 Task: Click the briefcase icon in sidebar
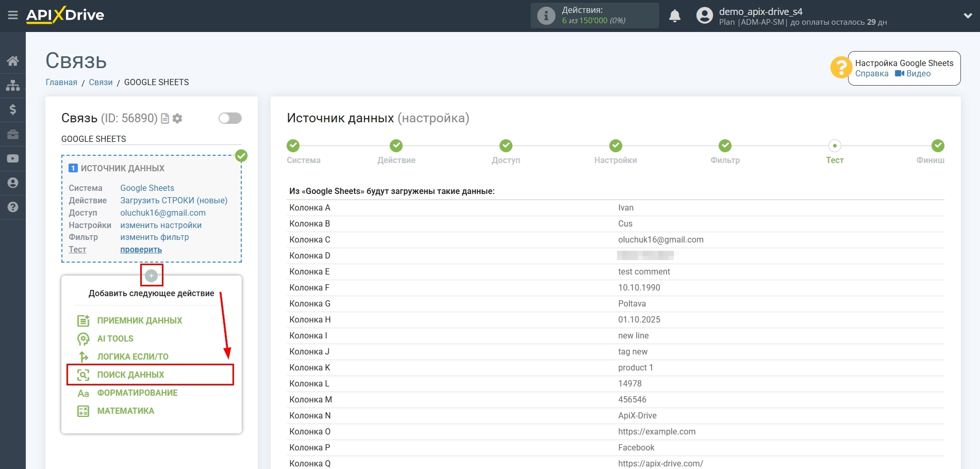coord(12,134)
